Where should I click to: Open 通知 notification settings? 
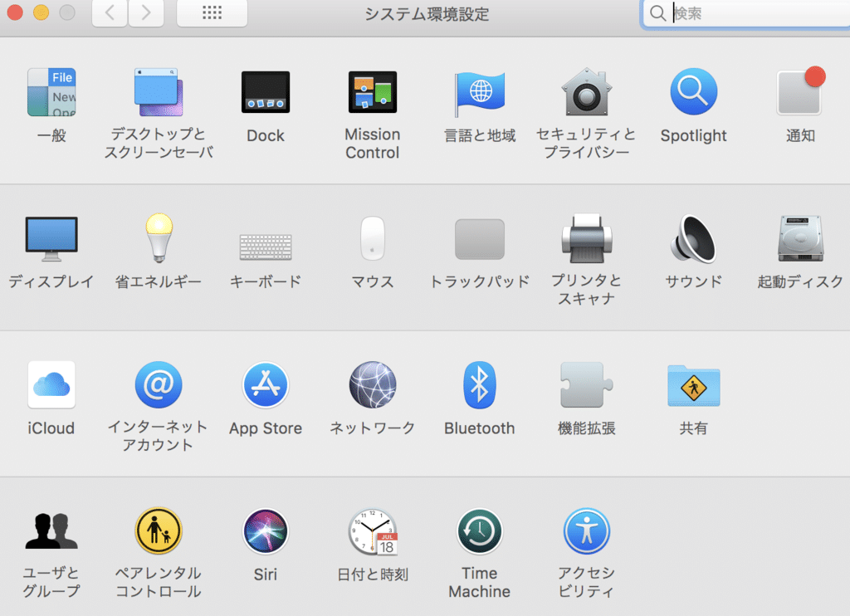pos(800,92)
